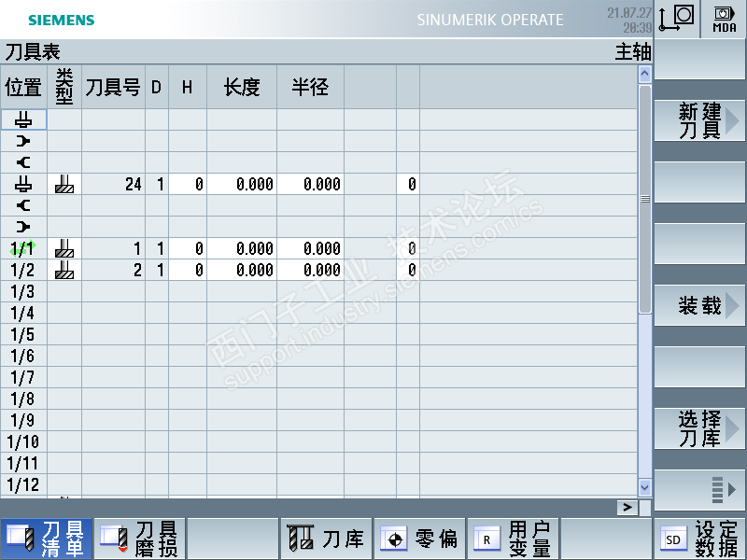Select the 类型 column header
Image resolution: width=747 pixels, height=560 pixels.
[64, 87]
